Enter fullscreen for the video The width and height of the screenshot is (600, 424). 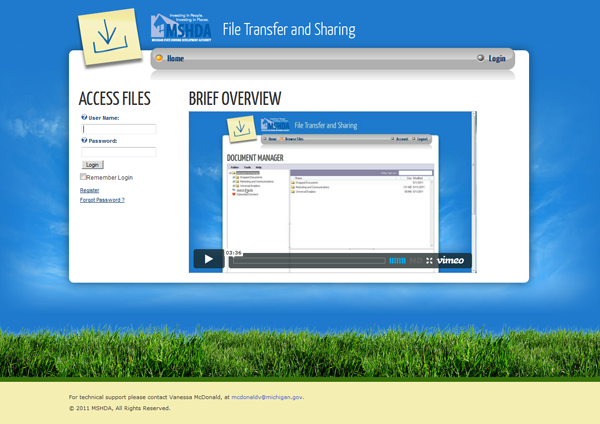pos(429,261)
